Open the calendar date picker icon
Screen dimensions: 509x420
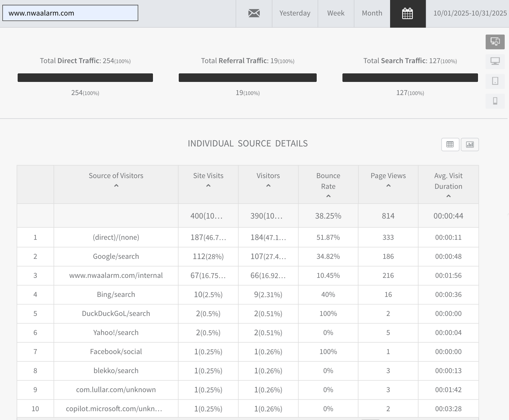coord(407,14)
